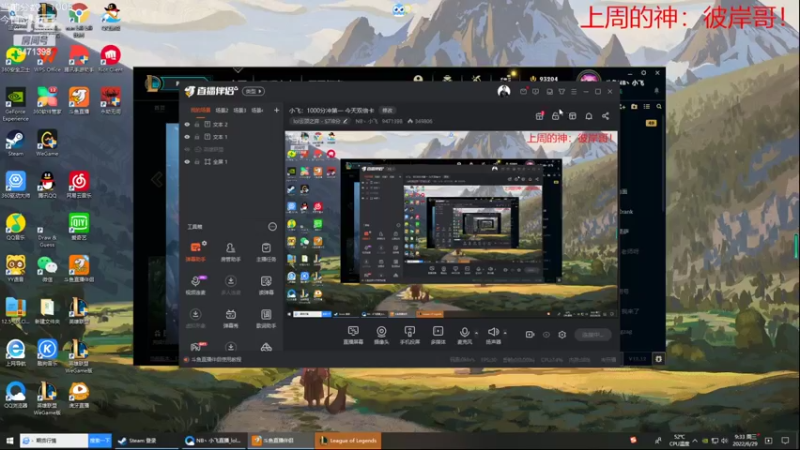Open the mode switch pill beside the 直播伴侣 logo

click(x=253, y=91)
